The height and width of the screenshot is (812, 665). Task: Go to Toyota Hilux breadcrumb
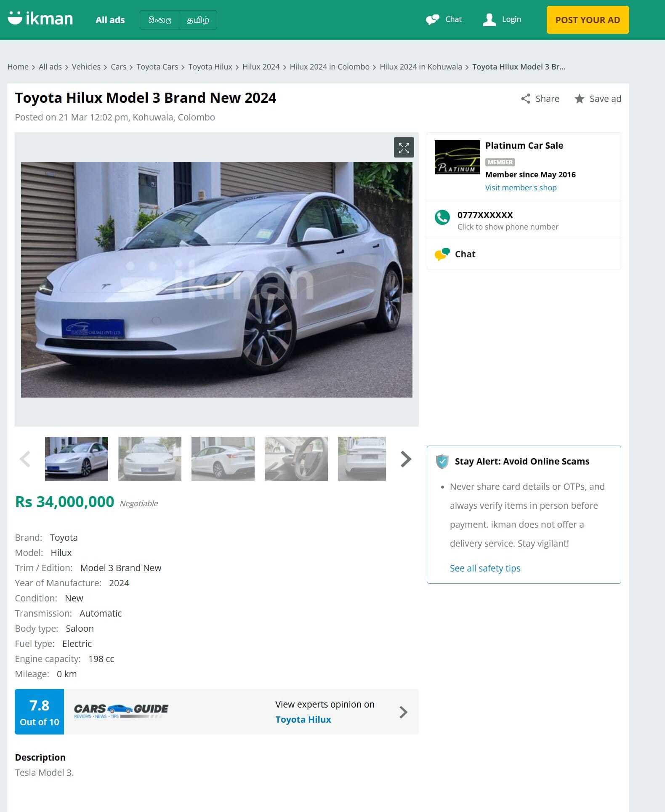[210, 67]
